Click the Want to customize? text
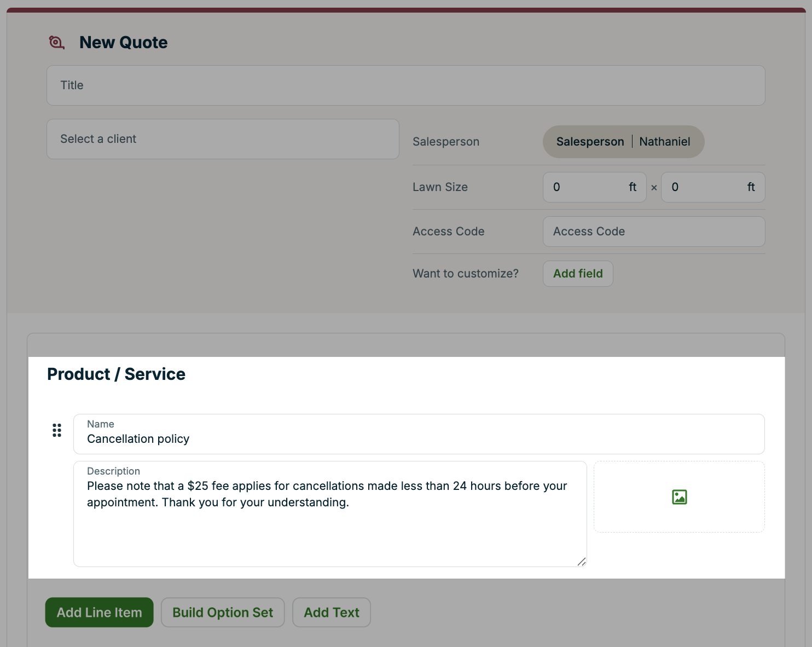 click(x=465, y=274)
